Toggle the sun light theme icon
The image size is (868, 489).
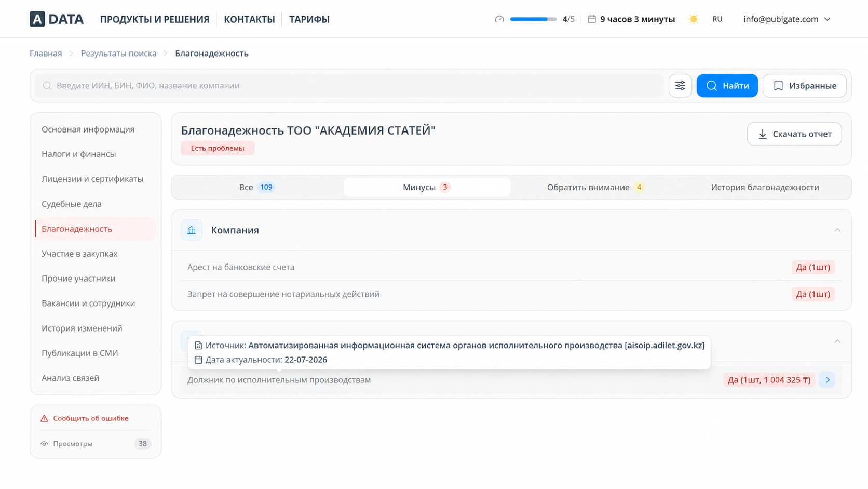(x=693, y=19)
